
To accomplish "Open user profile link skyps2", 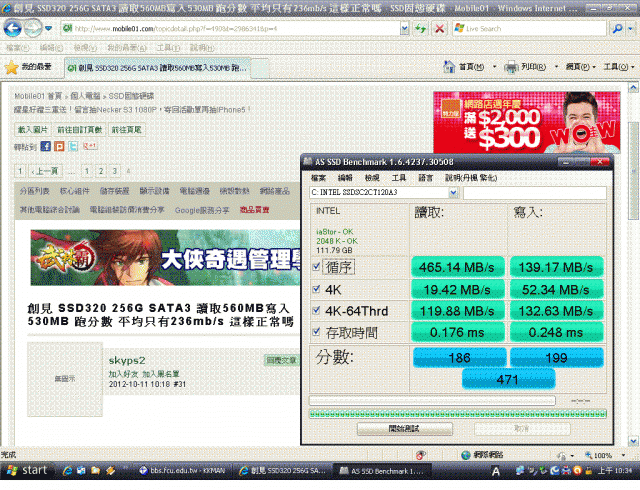I will pyautogui.click(x=127, y=360).
